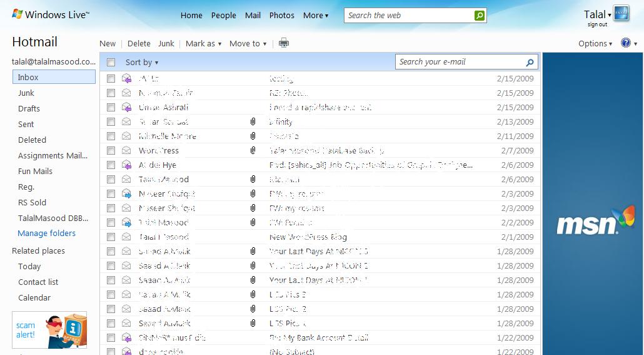Open the Deleted folder
644x355 pixels.
click(32, 140)
